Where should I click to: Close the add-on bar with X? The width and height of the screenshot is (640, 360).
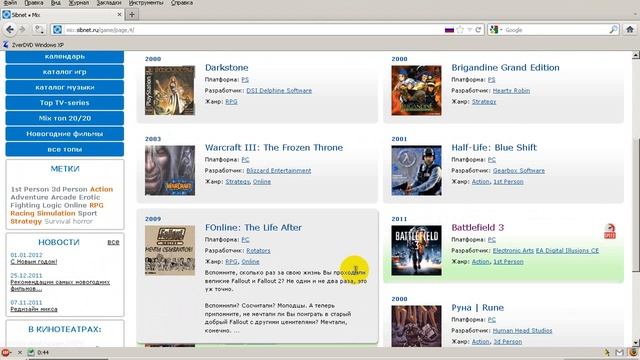point(19,352)
